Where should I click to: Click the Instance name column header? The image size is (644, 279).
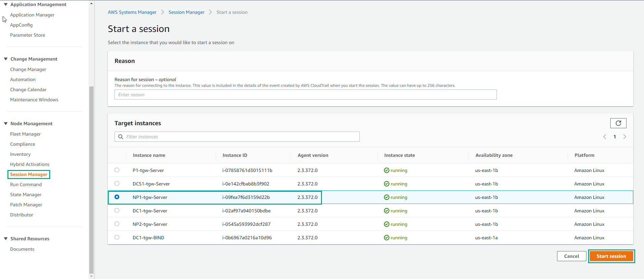click(x=149, y=155)
